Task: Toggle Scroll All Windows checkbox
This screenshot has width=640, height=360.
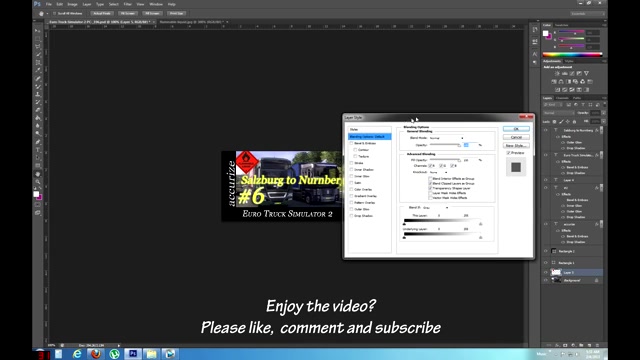Action: tap(54, 13)
